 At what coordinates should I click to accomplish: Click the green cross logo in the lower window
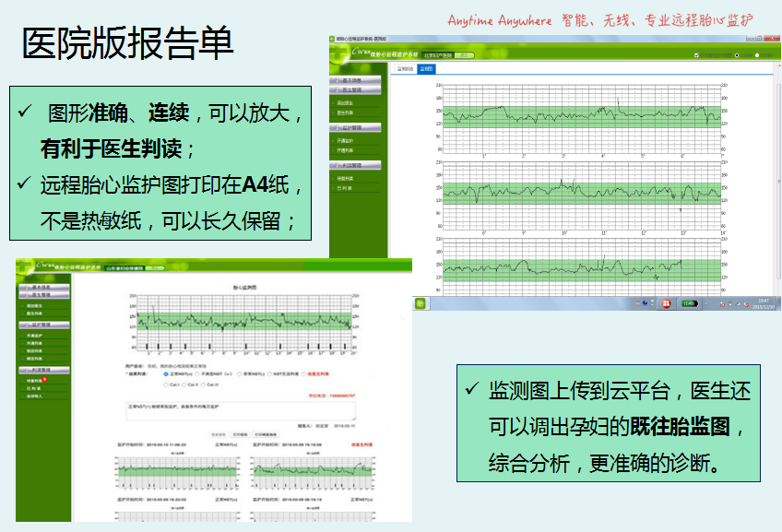coord(25,267)
